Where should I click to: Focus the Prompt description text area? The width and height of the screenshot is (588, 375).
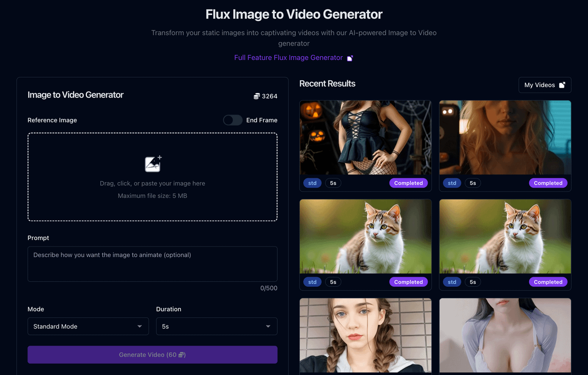152,264
